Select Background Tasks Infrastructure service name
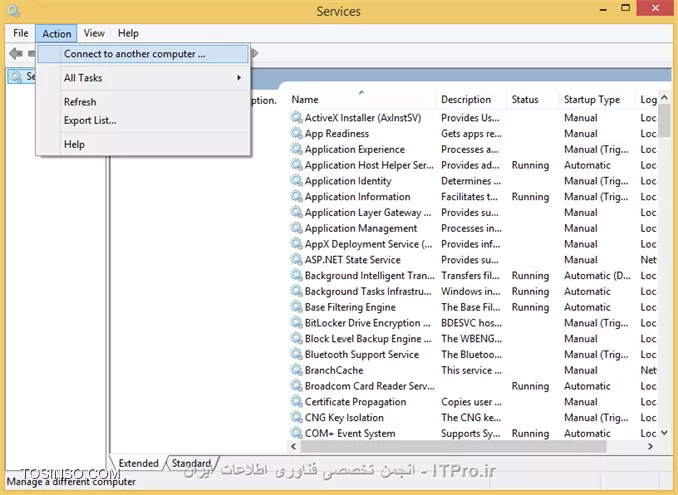Screen dimensions: 678x495 [x=368, y=291]
